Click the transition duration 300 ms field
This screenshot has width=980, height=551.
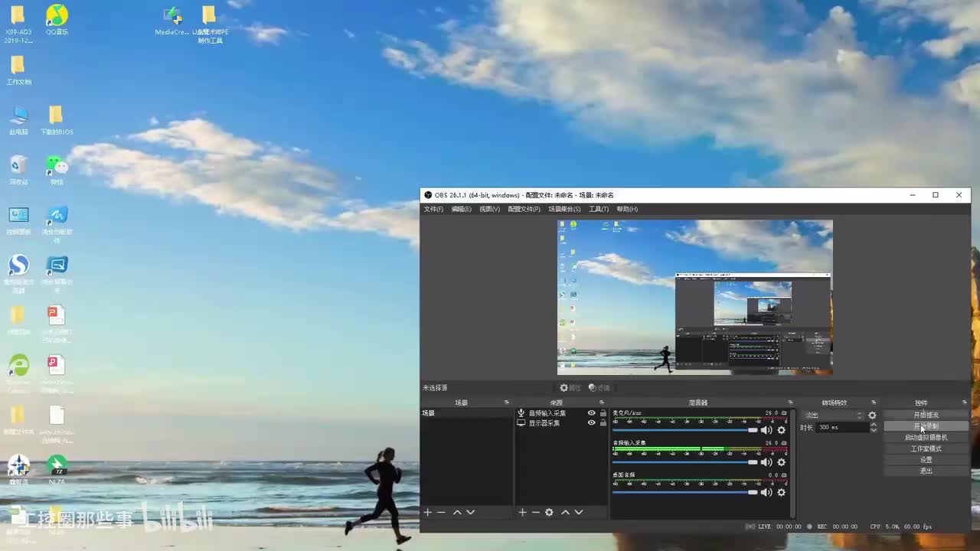click(842, 427)
